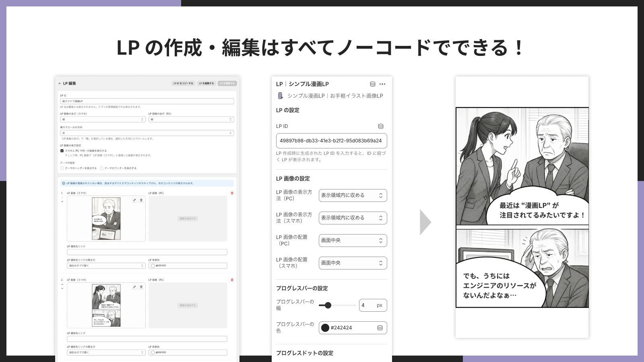Click the progress bar width slider handle
This screenshot has width=644, height=362.
point(328,305)
